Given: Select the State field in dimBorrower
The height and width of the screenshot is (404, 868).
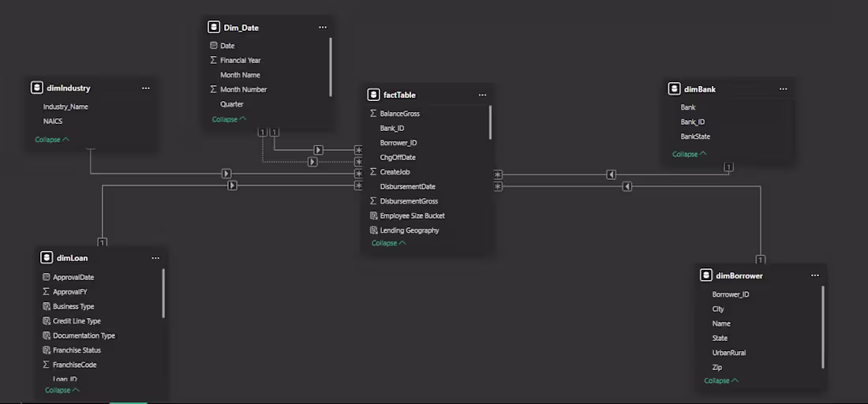Looking at the screenshot, I should coord(720,339).
